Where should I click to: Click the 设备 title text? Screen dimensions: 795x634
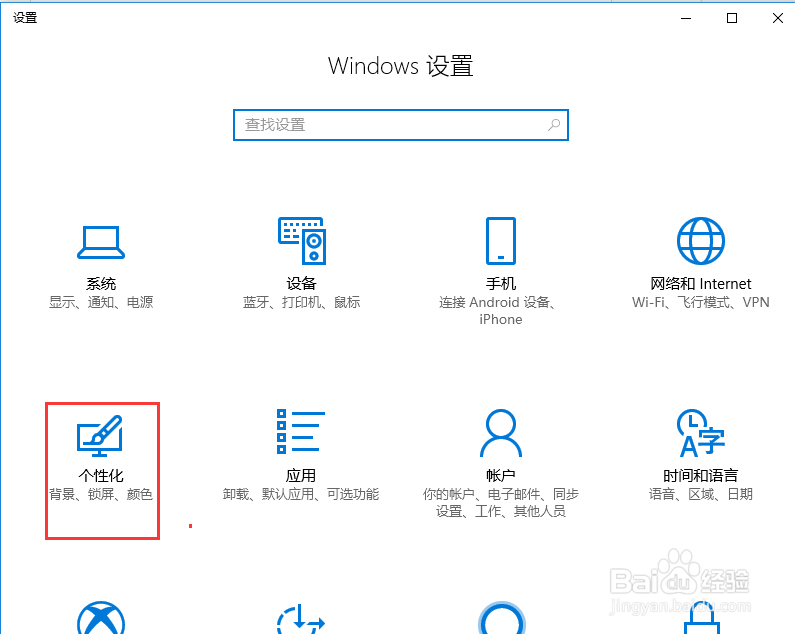coord(301,284)
